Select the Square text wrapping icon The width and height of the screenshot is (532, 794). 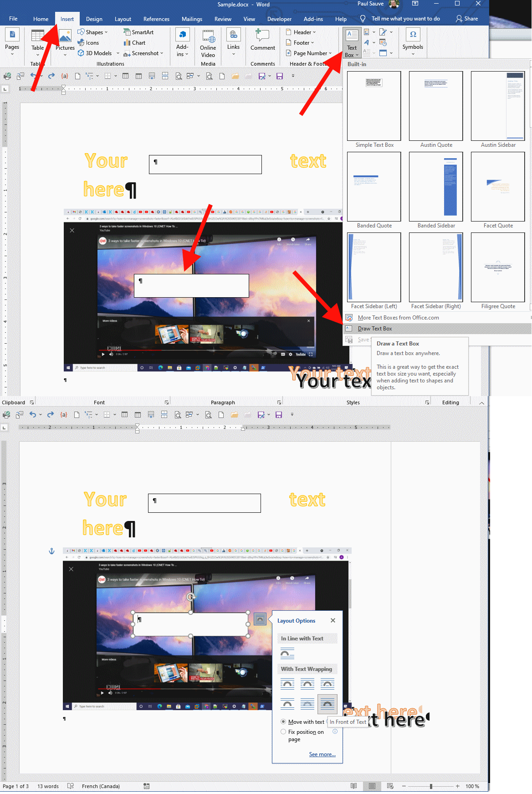coord(287,684)
